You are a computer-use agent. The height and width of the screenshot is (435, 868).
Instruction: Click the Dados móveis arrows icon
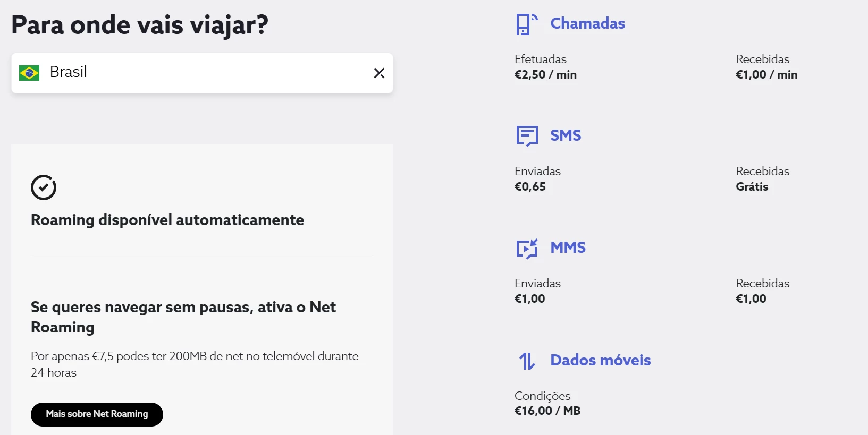[527, 361]
